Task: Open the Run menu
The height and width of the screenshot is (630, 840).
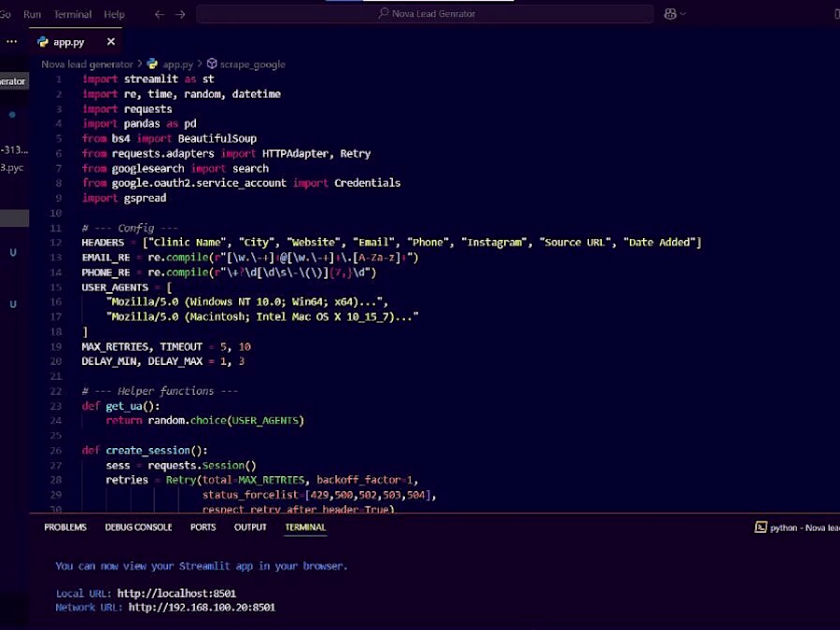Action: (x=32, y=14)
